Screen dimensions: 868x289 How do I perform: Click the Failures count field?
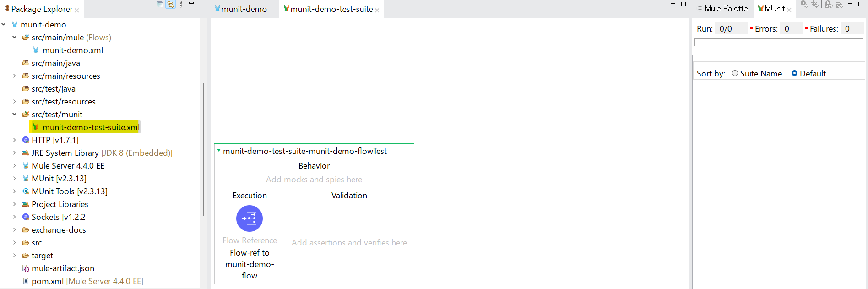[852, 28]
